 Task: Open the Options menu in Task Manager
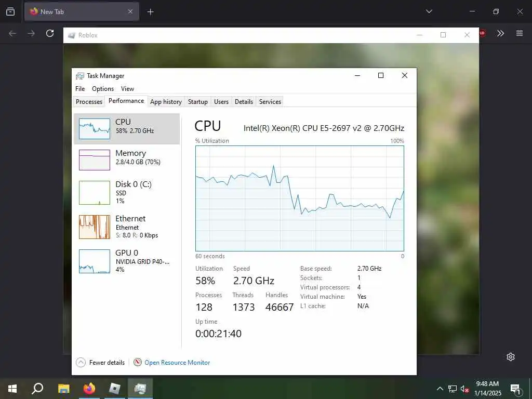click(103, 88)
